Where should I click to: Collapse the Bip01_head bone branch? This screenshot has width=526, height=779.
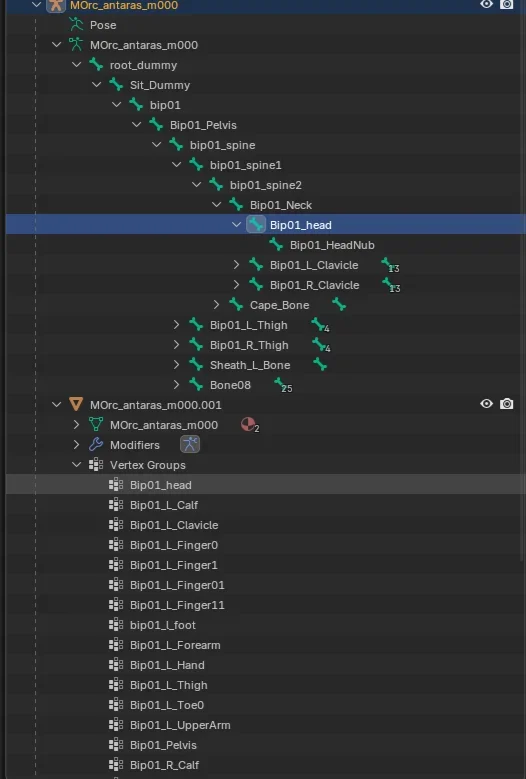tap(236, 225)
